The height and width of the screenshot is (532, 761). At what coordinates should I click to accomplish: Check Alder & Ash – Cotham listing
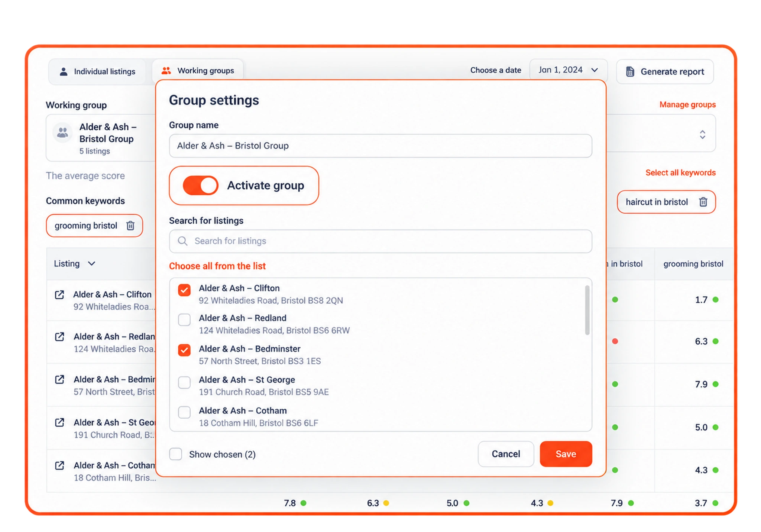click(184, 412)
